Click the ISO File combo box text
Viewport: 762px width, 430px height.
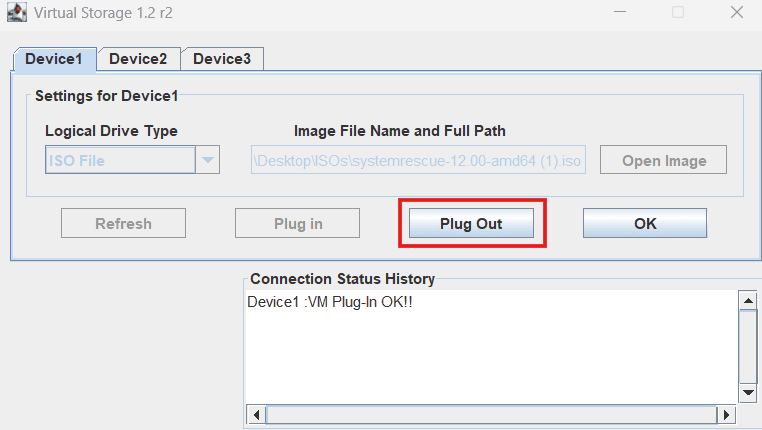120,160
